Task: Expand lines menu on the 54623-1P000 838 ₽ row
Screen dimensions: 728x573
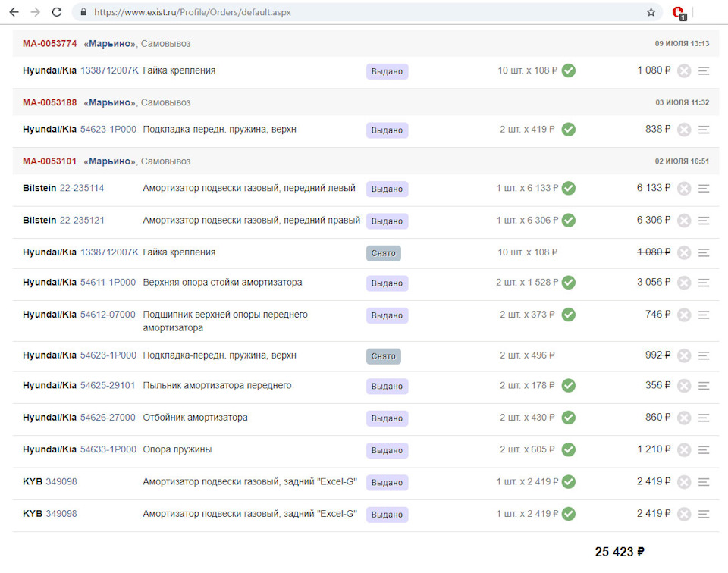Action: pos(704,130)
